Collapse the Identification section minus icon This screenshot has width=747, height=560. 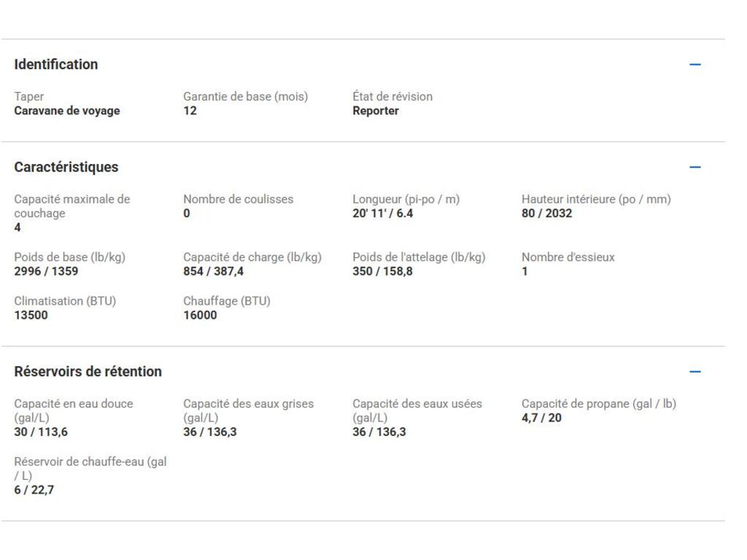click(694, 64)
